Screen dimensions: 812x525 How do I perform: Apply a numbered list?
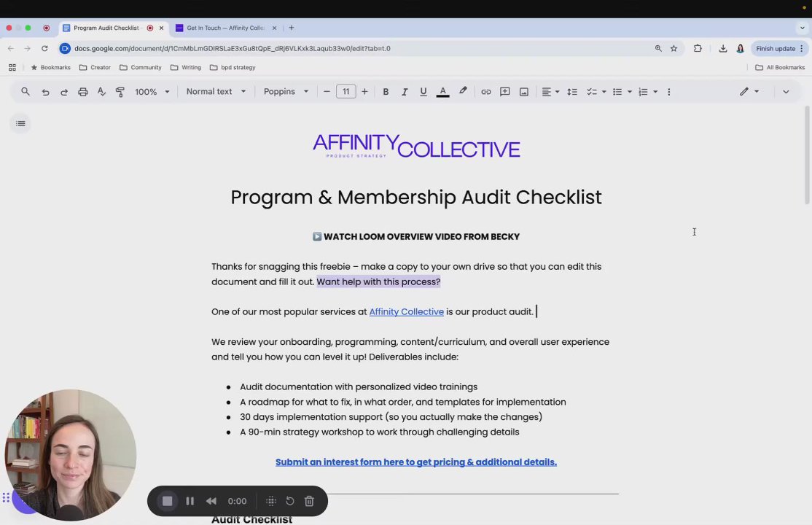coord(643,92)
